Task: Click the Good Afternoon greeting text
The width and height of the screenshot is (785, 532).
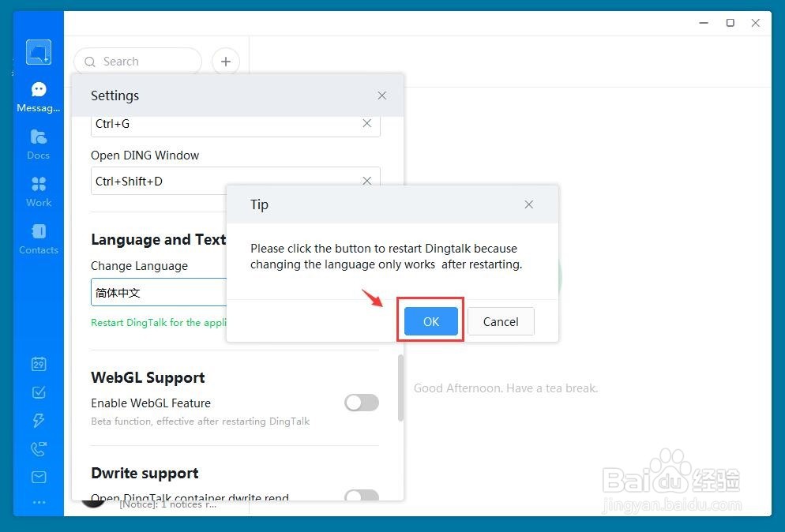Action: click(505, 388)
